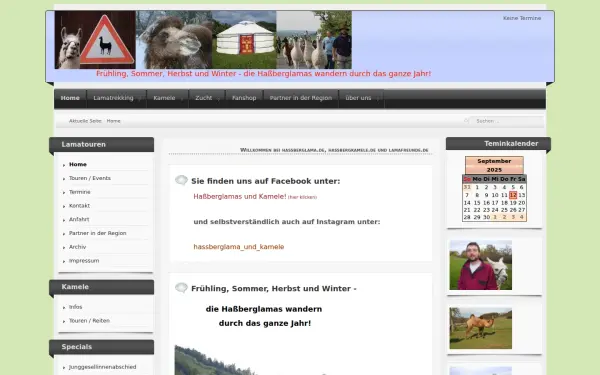Screen dimensions: 600x375
Task: Select day 20 in the calendar
Action: tap(522, 203)
